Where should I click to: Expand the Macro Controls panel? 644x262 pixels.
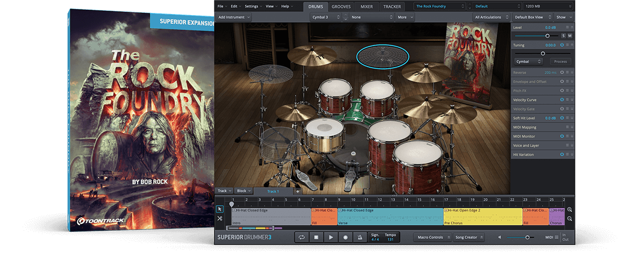tap(433, 237)
